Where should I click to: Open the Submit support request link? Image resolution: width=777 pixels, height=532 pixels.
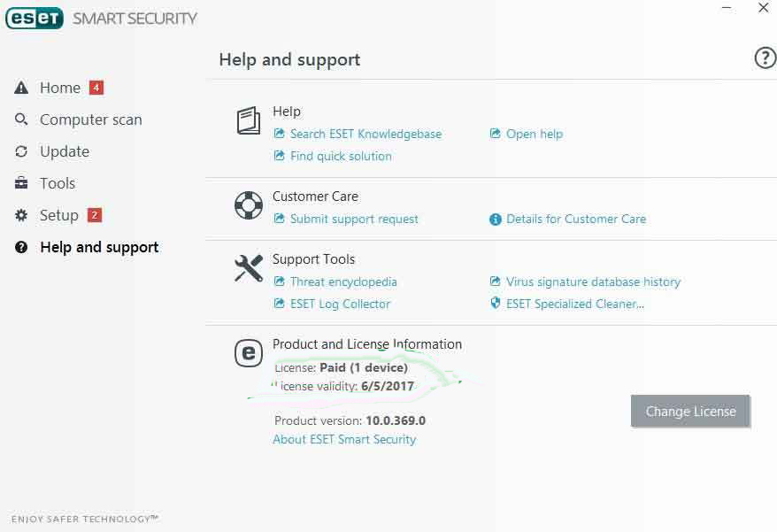pos(354,219)
